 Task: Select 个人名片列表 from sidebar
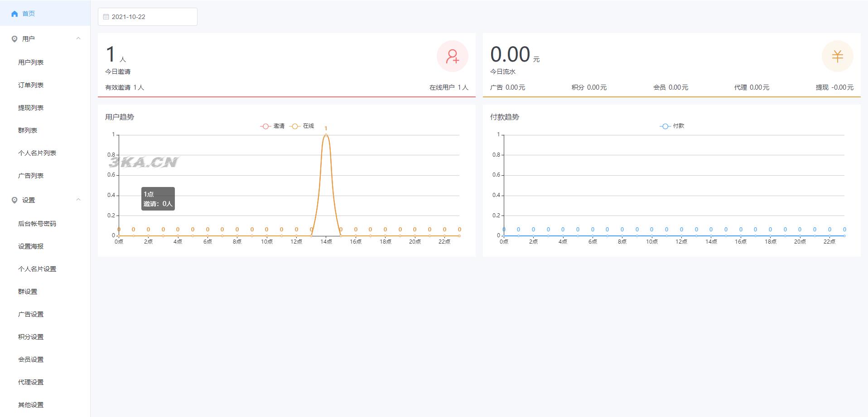[x=37, y=153]
